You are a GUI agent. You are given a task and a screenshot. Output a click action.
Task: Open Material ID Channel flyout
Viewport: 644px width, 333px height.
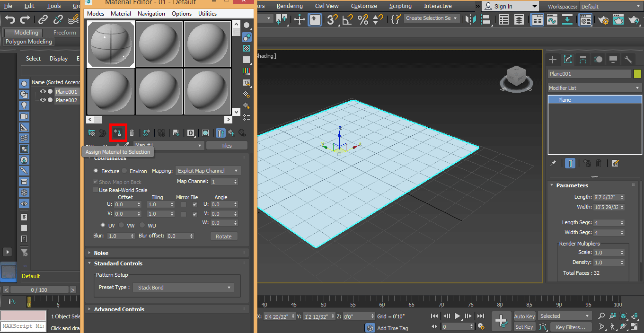coord(191,133)
